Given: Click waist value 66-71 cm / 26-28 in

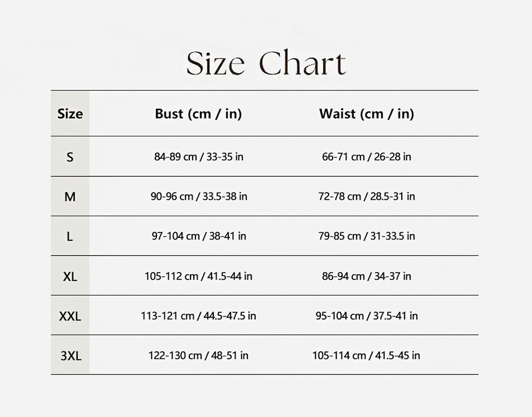Looking at the screenshot, I should coord(367,157).
